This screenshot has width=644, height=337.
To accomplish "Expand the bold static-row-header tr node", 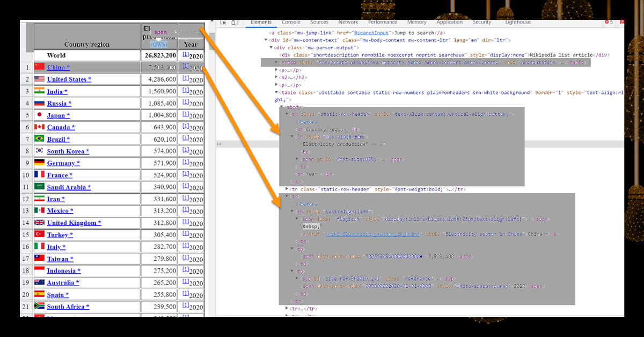I will [287, 189].
